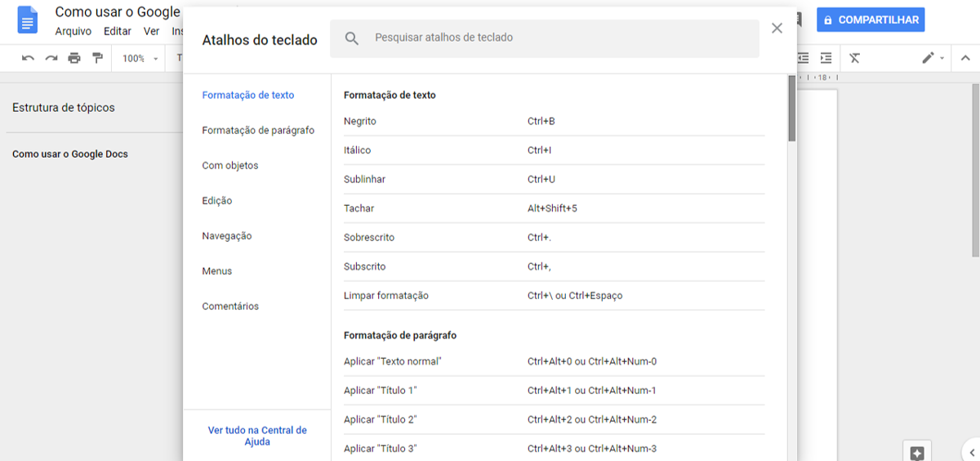Click the Tachar shortcut row label
The image size is (980, 461).
359,208
